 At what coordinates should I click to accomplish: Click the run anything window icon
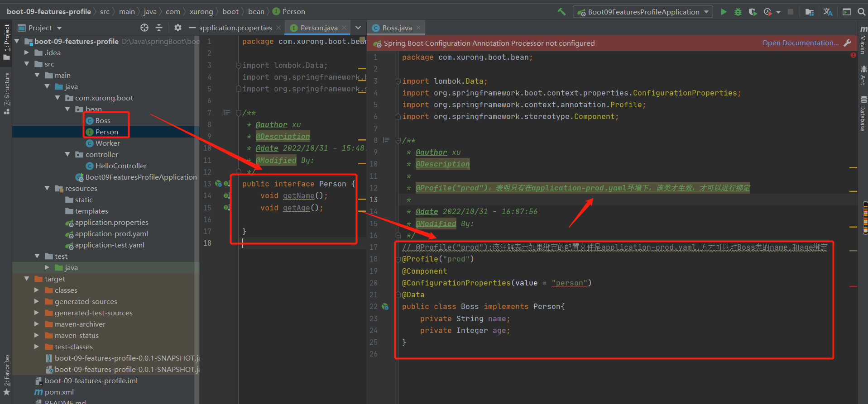click(847, 12)
